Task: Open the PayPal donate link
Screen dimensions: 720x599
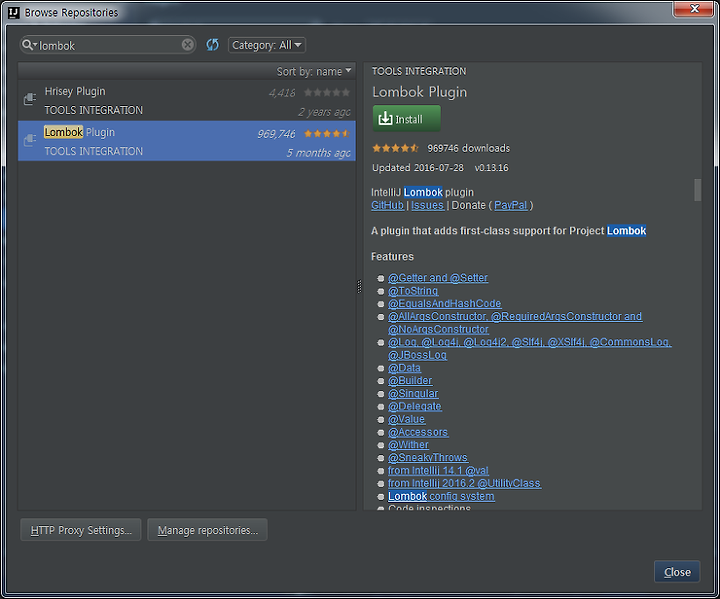Action: [511, 205]
